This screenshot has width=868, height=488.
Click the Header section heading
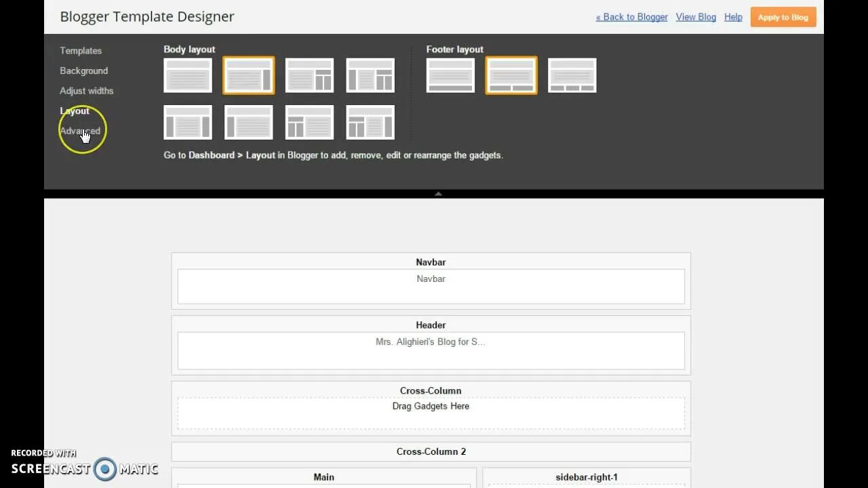(x=431, y=325)
